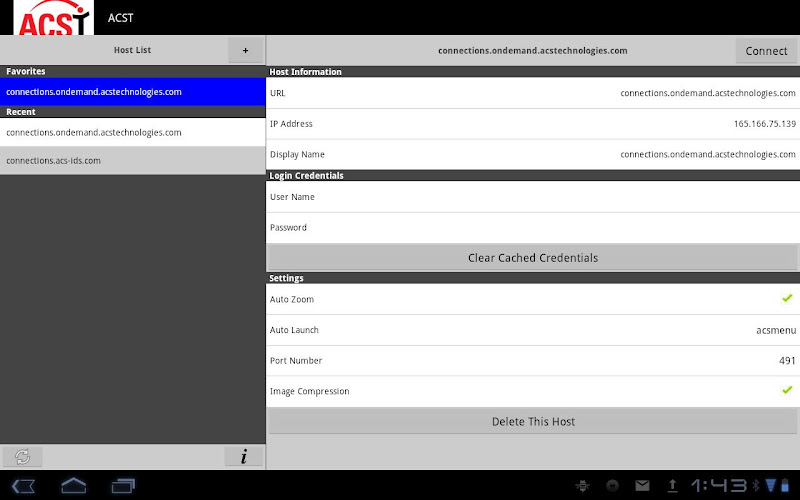Clear Cached Credentials
Screen dimensions: 800x500
click(533, 258)
